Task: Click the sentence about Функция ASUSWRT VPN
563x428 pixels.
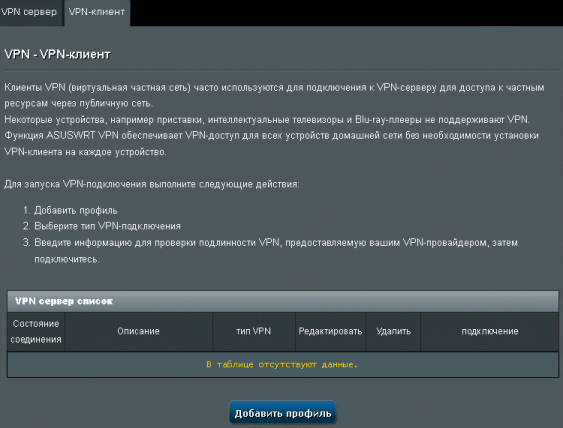Action: pyautogui.click(x=271, y=144)
